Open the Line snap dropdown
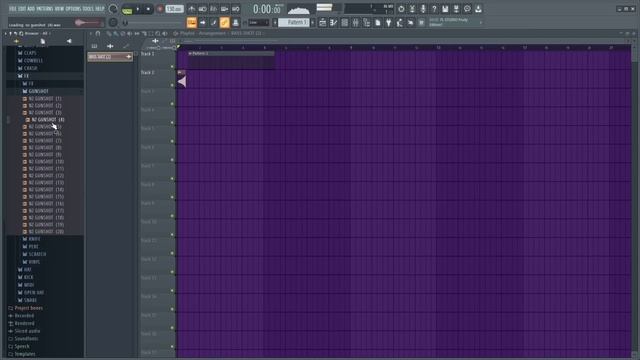This screenshot has height=360, width=640. tap(259, 23)
